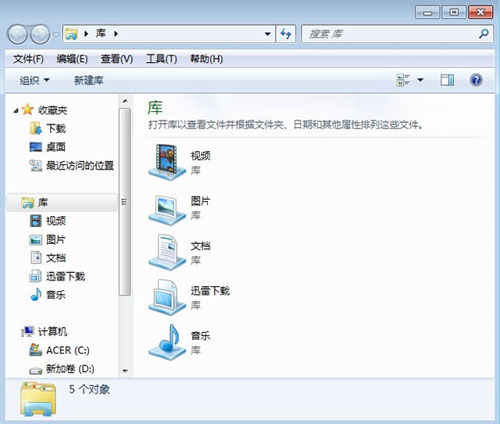The width and height of the screenshot is (500, 424).
Task: Select the 迅雷下载 library icon in main pane
Action: click(167, 297)
